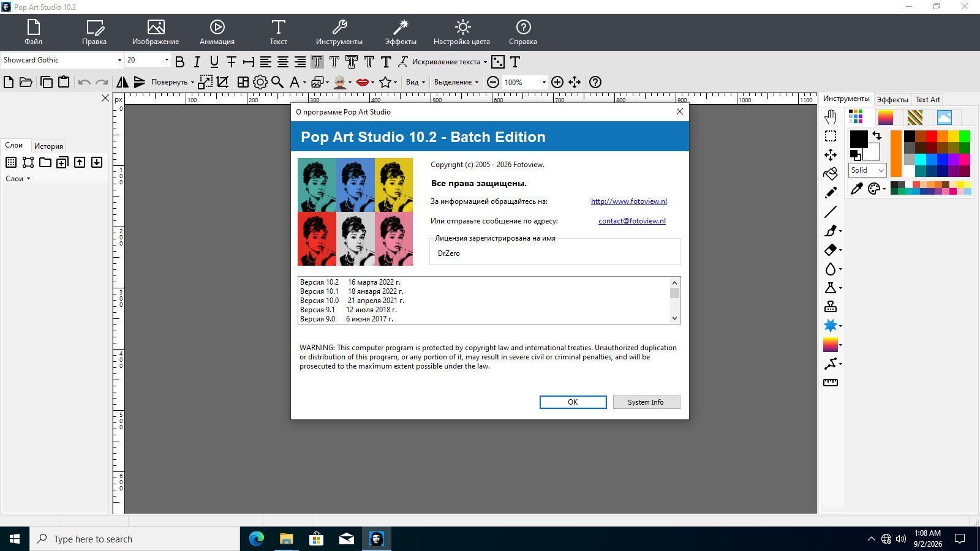The height and width of the screenshot is (551, 980).
Task: Choose the Eraser tool
Action: pyautogui.click(x=830, y=250)
